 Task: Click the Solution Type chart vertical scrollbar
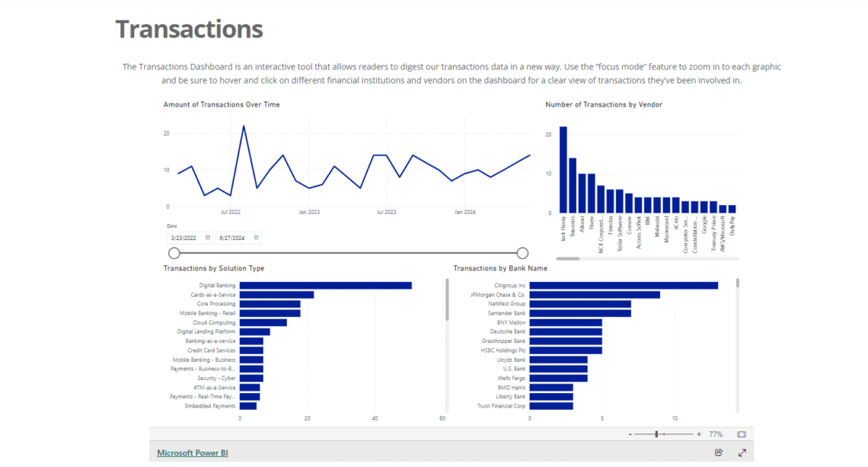point(447,299)
